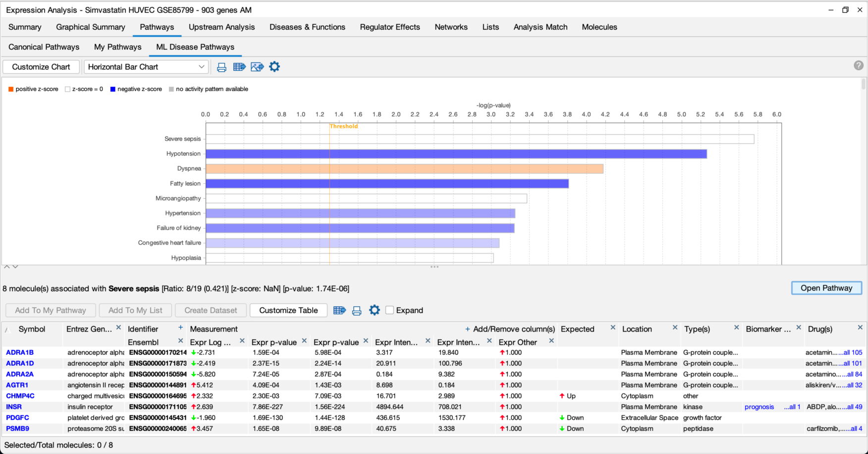Remove the Drug(s) column
The image size is (868, 454).
point(861,328)
